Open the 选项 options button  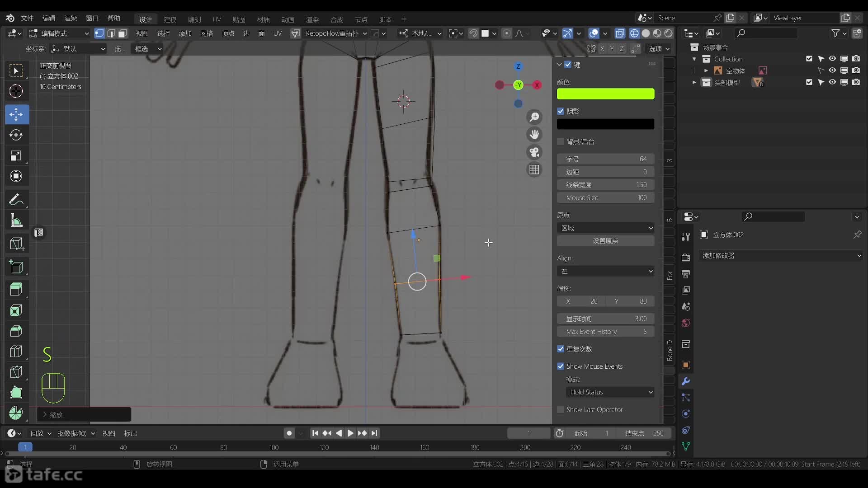coord(660,49)
